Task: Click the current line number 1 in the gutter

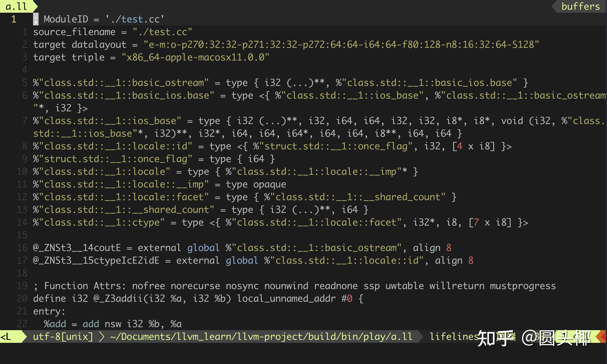Action: pos(14,19)
